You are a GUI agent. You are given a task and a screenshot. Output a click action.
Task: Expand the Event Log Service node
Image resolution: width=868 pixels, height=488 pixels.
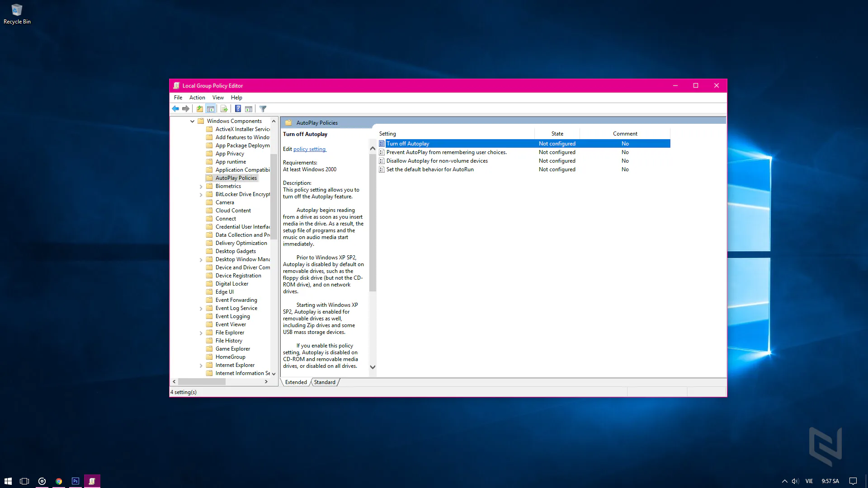tap(201, 308)
